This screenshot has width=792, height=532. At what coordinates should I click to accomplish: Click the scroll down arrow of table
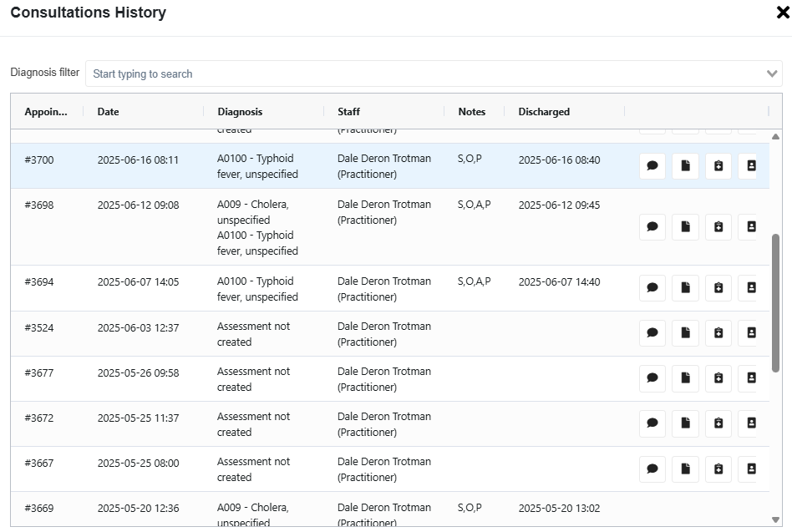pyautogui.click(x=775, y=520)
